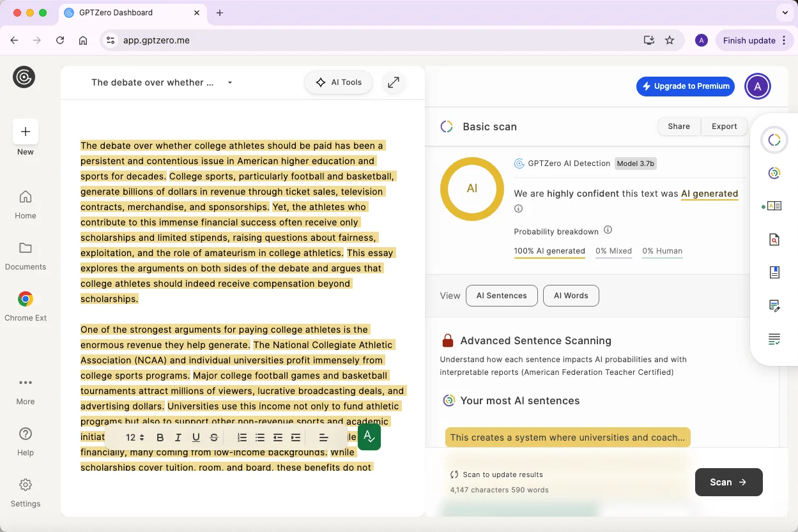This screenshot has width=798, height=532.
Task: Open the user avatar 'A' in the app header
Action: pos(758,86)
